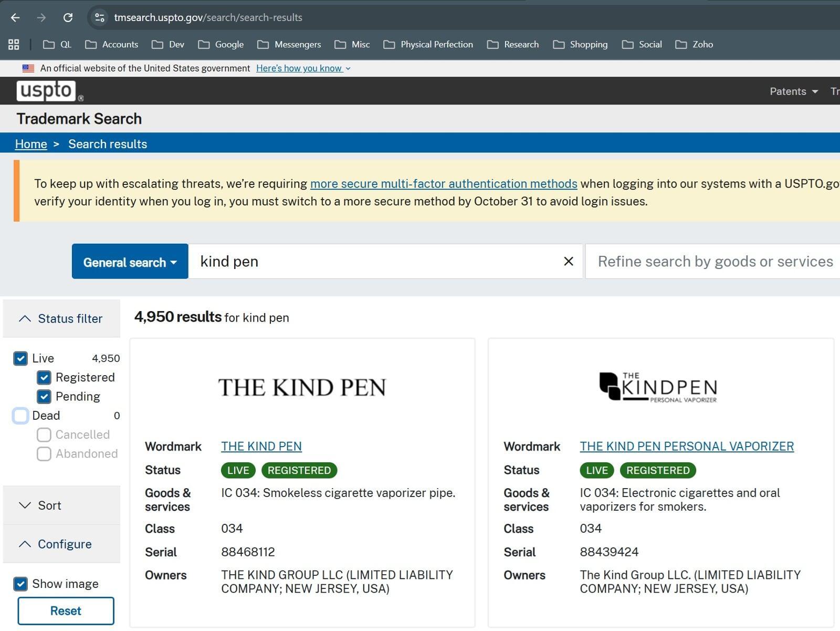Open the Misc bookmarks folder

pos(352,45)
